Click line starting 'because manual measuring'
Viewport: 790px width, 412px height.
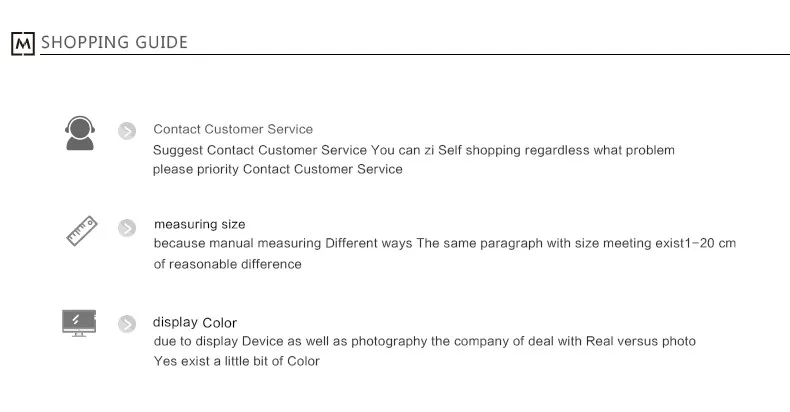[445, 243]
